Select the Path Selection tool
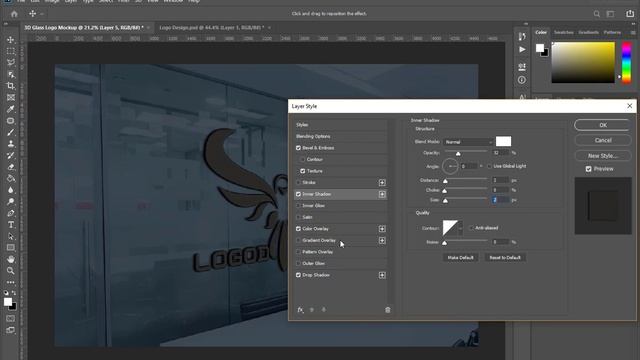Viewport: 640px width, 360px height. (11, 236)
